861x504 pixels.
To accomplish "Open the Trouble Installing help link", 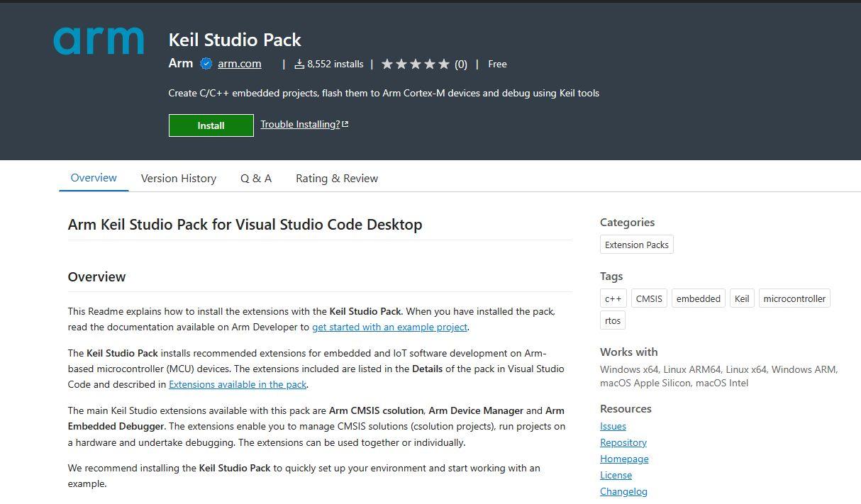I will 301,124.
